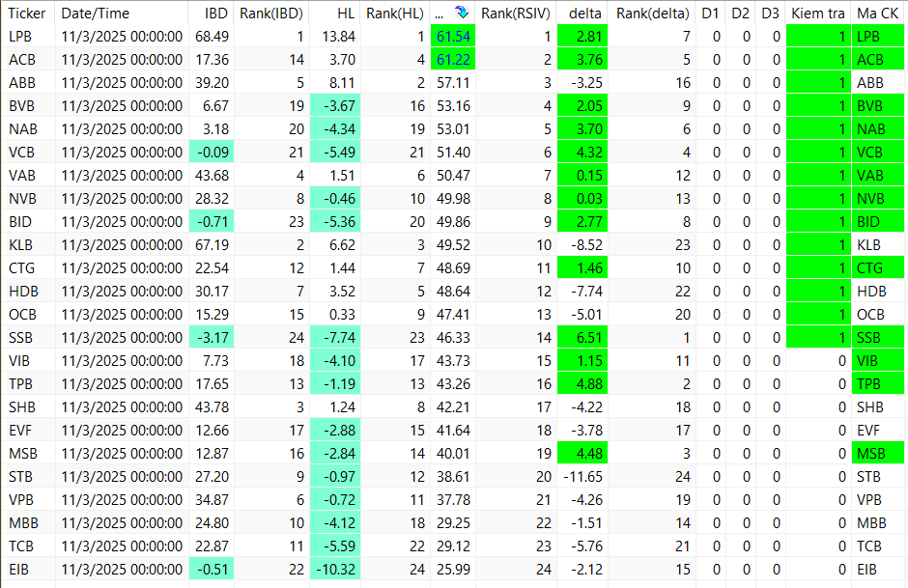908x588 pixels.
Task: Click the D1 column header
Action: click(711, 13)
